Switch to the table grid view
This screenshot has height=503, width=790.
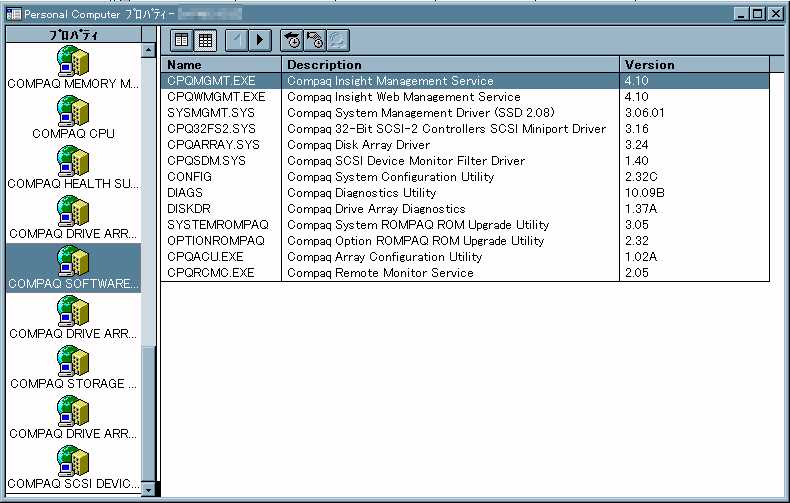206,40
